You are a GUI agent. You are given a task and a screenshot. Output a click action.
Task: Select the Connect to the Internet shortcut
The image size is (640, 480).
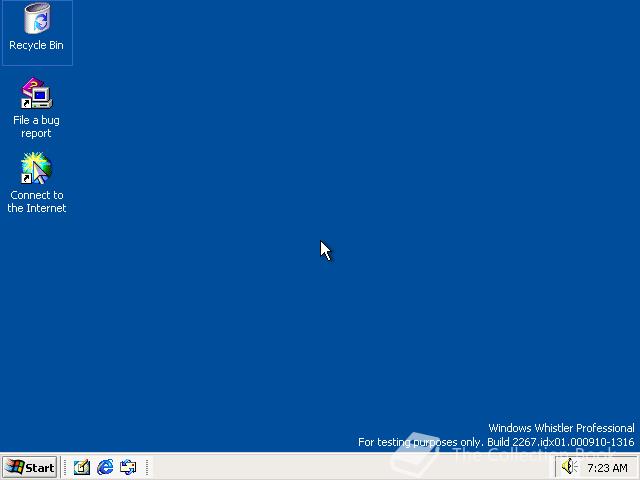[37, 168]
